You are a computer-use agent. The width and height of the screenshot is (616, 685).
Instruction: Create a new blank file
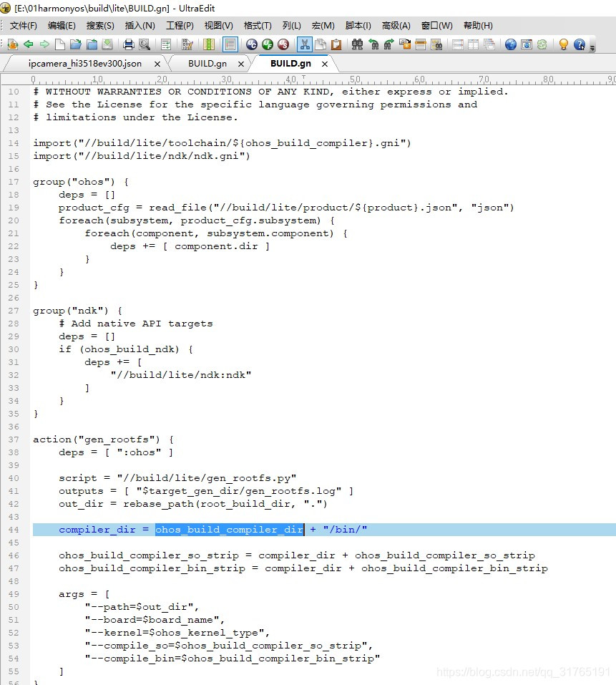coord(60,44)
